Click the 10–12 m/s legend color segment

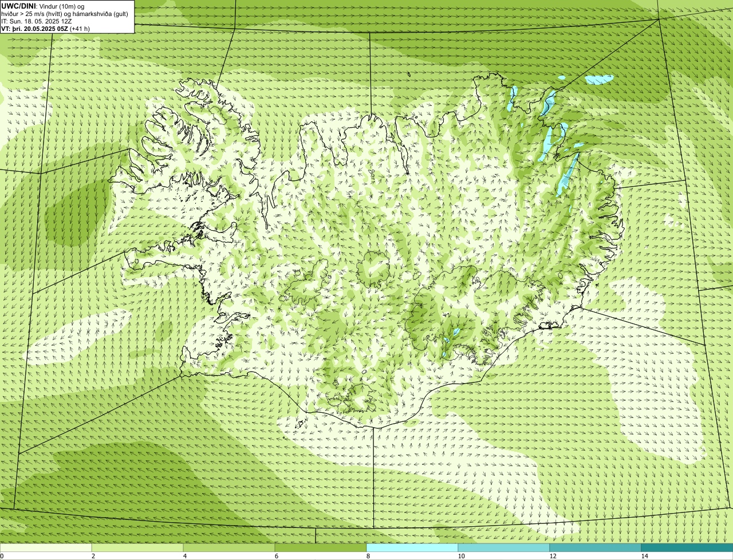[x=504, y=547]
